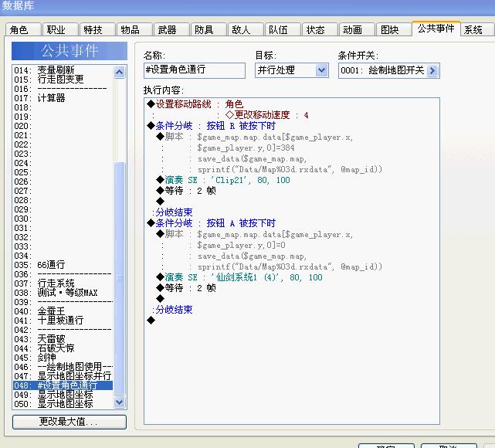Select event 035: 66通行
Viewport: 495px width, 448px height.
click(63, 265)
